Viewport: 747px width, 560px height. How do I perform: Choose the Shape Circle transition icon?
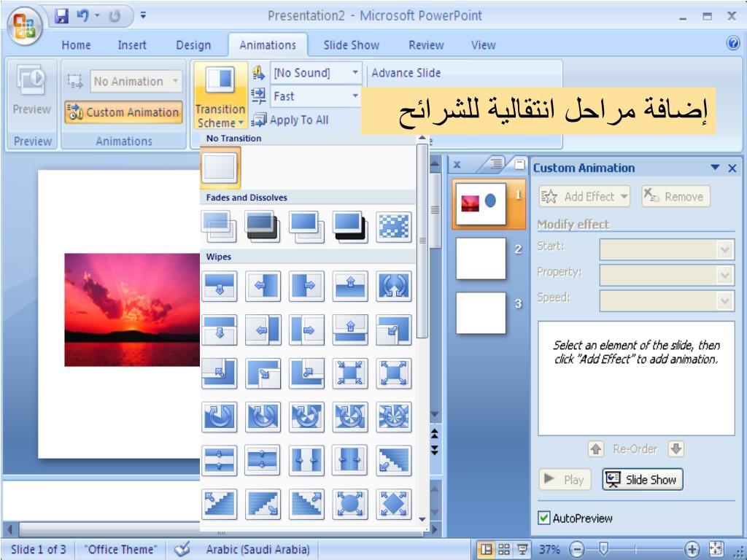350,504
